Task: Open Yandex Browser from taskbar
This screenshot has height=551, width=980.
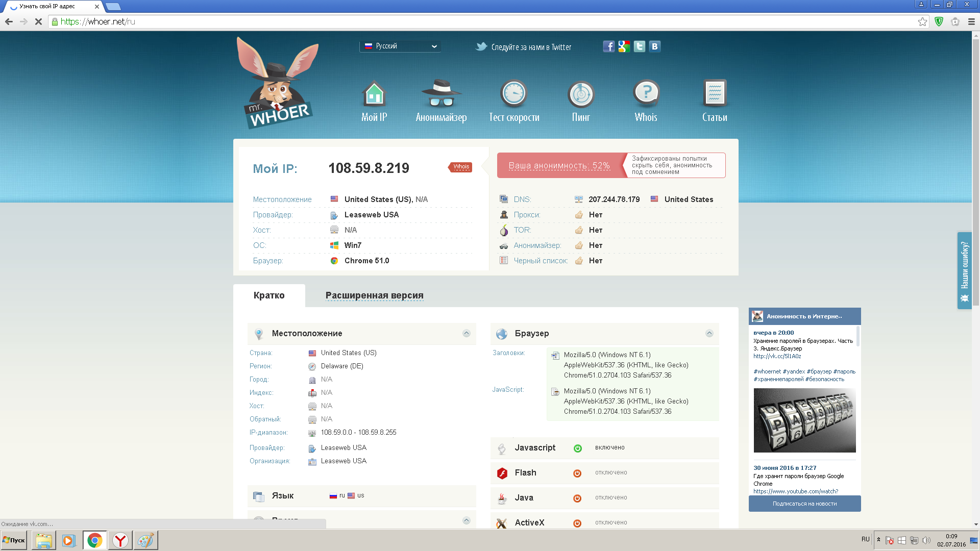Action: (x=120, y=540)
